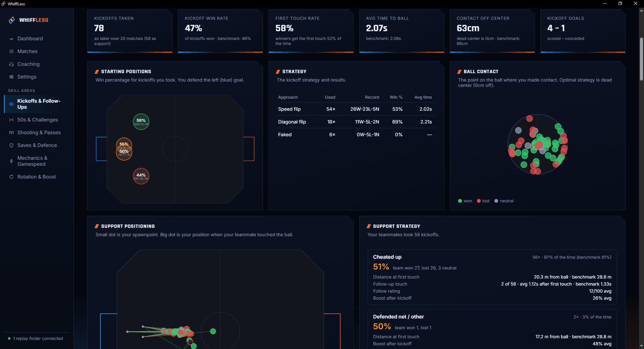The height and width of the screenshot is (349, 644).
Task: Click the 59% starting position marker
Action: pos(141,122)
